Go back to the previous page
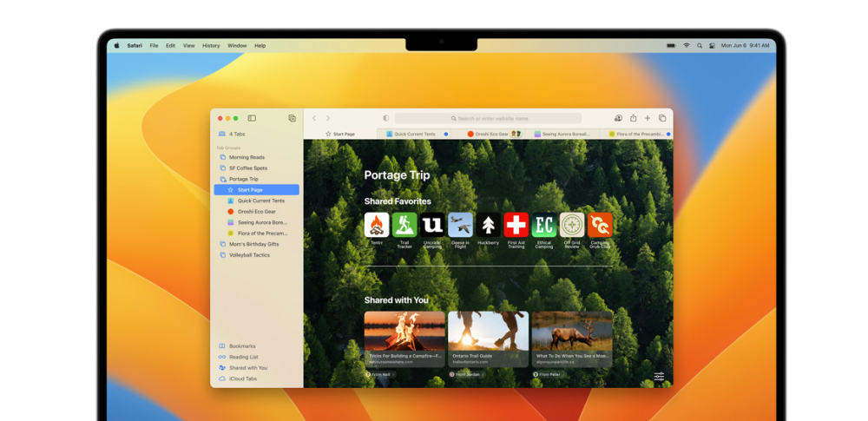Viewport: 868px width, 421px height. (x=314, y=118)
